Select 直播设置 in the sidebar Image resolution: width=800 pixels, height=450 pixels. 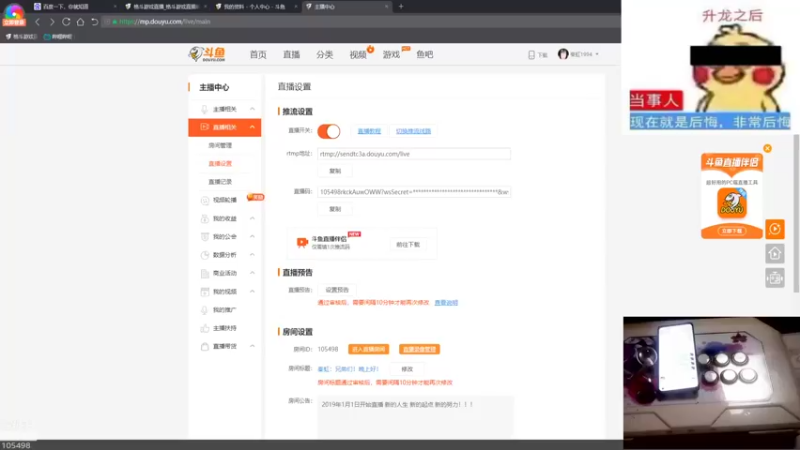pos(220,164)
